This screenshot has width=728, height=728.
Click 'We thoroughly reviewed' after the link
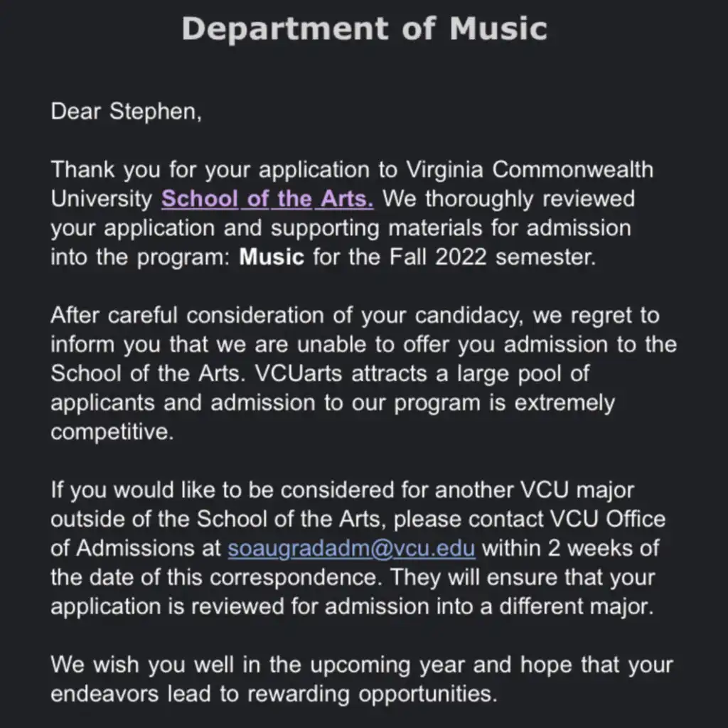(x=509, y=199)
